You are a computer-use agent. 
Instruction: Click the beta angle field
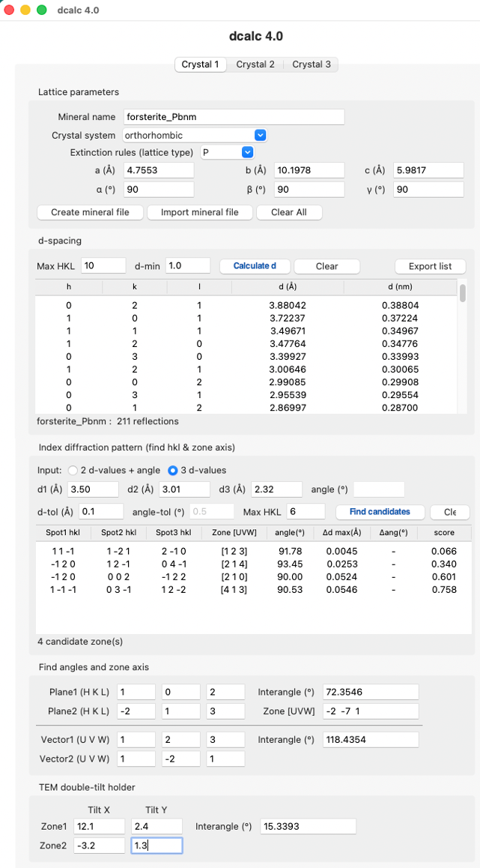pos(310,190)
